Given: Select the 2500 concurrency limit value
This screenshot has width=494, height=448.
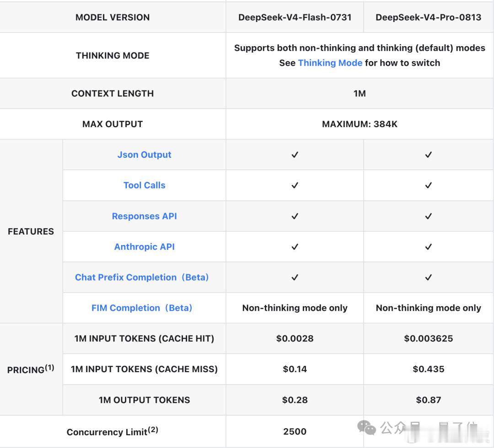Looking at the screenshot, I should 295,431.
